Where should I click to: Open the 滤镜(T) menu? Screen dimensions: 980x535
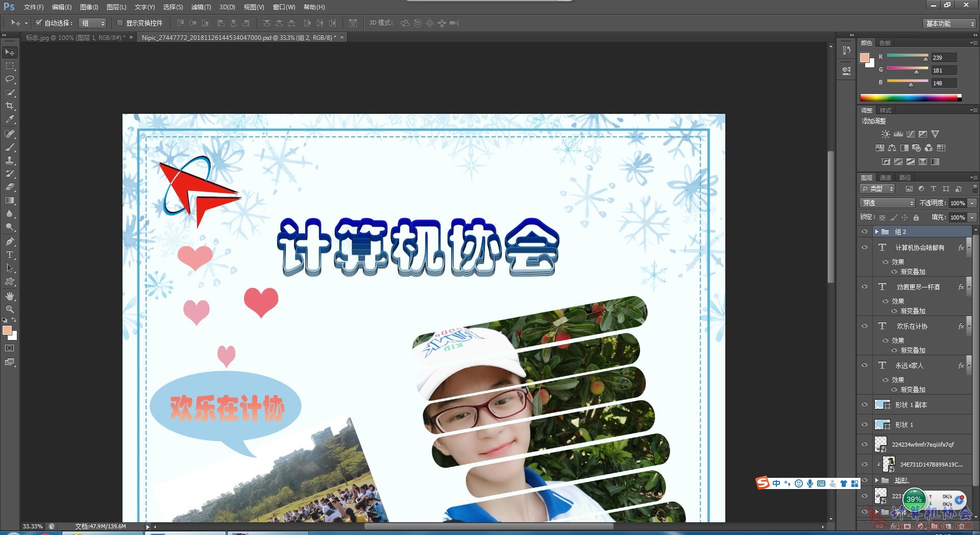(x=201, y=7)
